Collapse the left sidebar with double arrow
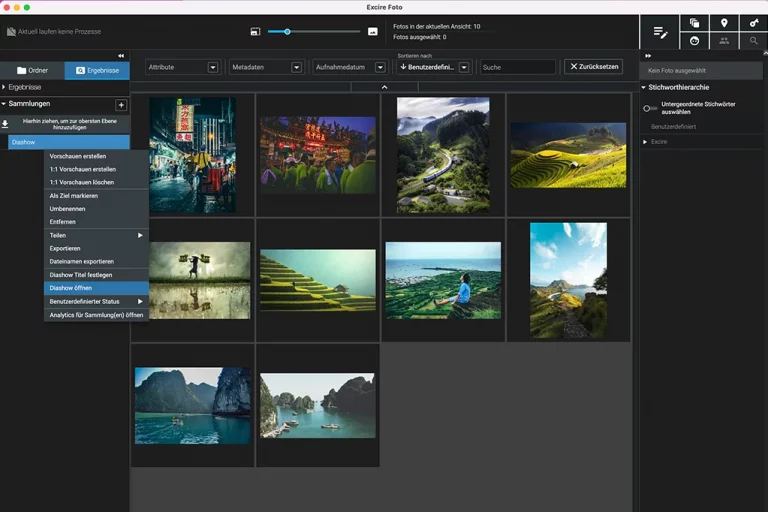 (121, 55)
